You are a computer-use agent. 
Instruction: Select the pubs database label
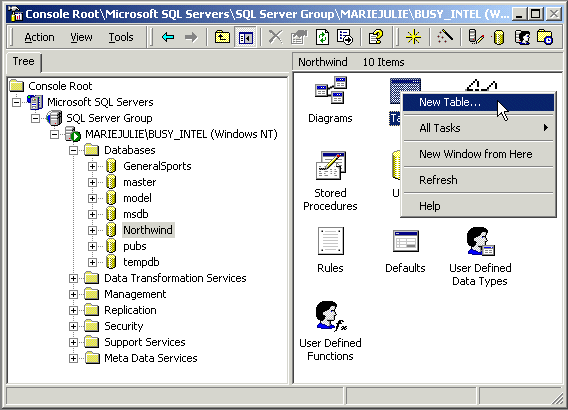coord(135,246)
